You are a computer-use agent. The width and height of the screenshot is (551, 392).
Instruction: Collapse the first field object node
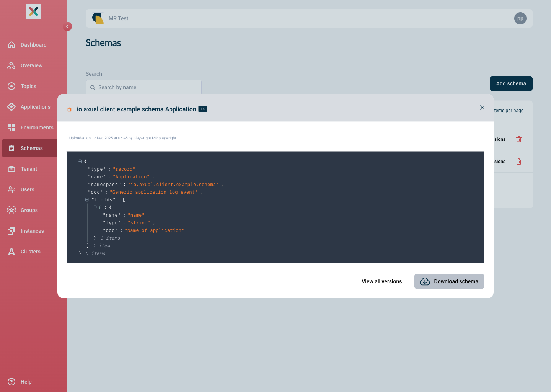pos(94,207)
